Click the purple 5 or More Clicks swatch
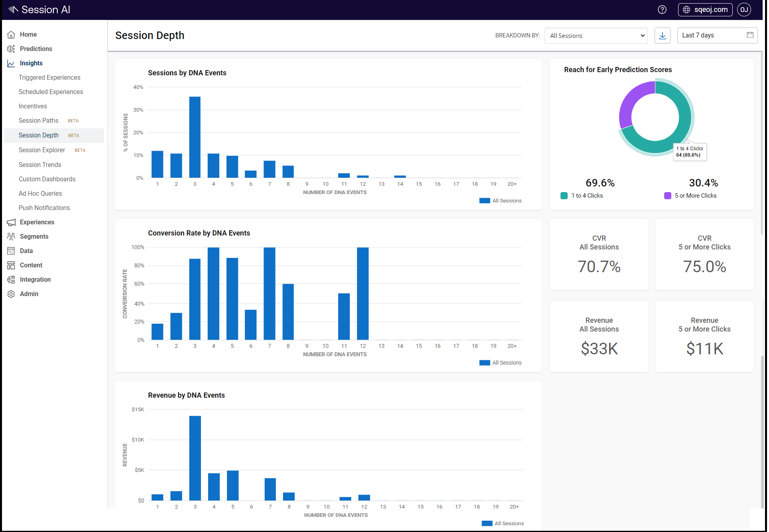 pyautogui.click(x=668, y=196)
